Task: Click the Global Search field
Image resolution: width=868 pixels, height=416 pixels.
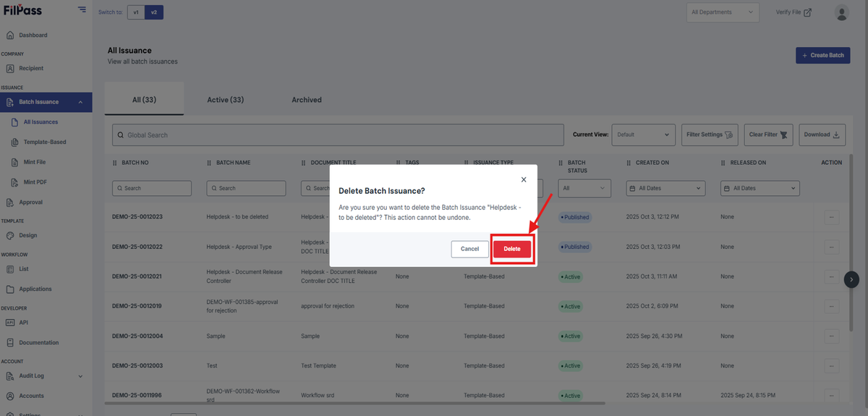Action: pos(338,135)
